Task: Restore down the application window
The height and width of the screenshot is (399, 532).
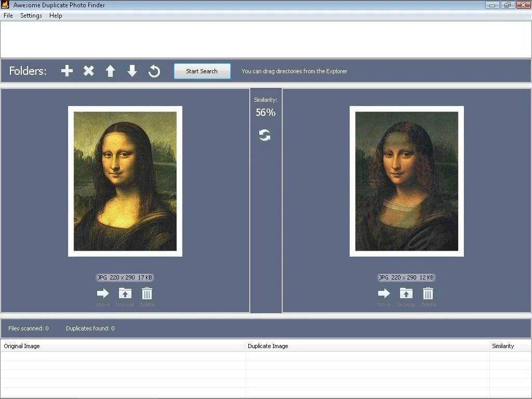Action: coord(508,5)
